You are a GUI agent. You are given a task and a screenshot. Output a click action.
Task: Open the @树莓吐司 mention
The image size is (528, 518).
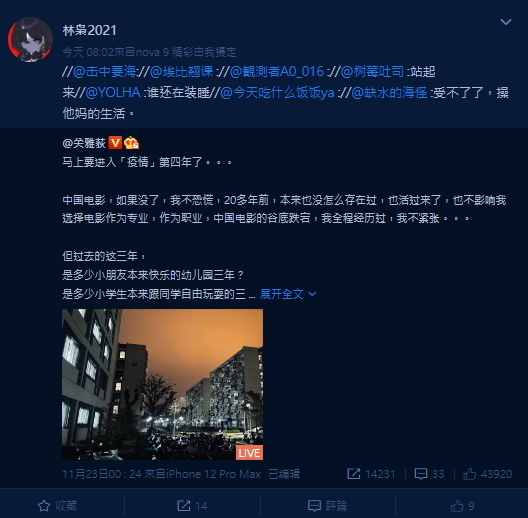pyautogui.click(x=372, y=72)
